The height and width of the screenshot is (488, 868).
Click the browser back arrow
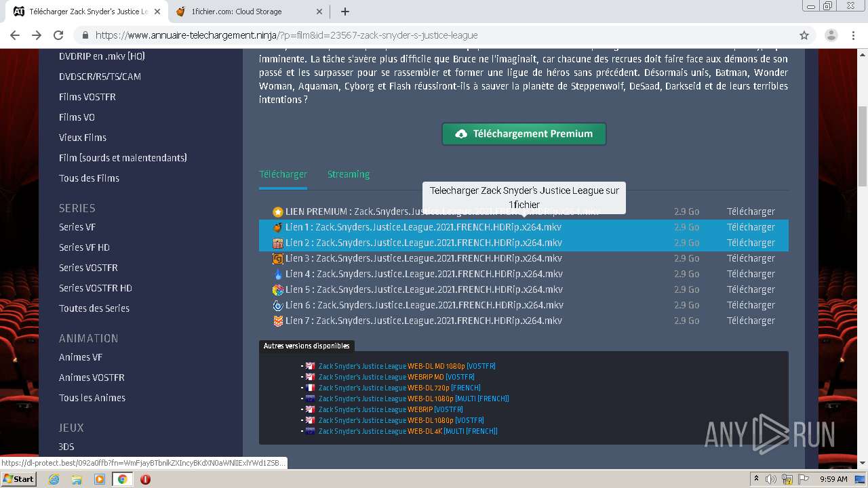coord(15,35)
